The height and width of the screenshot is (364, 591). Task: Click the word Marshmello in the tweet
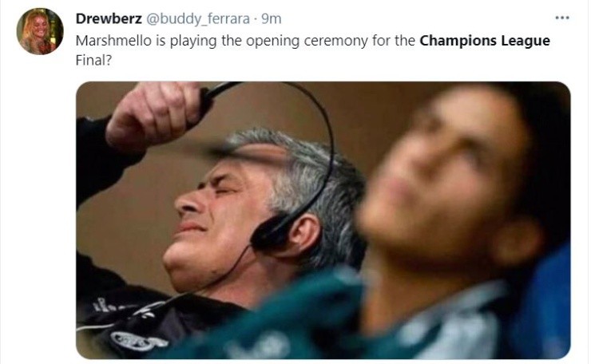click(x=113, y=41)
